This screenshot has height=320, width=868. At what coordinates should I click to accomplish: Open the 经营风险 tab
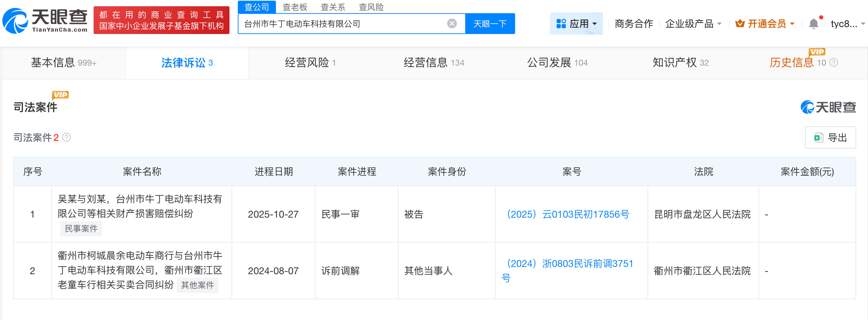coord(310,62)
